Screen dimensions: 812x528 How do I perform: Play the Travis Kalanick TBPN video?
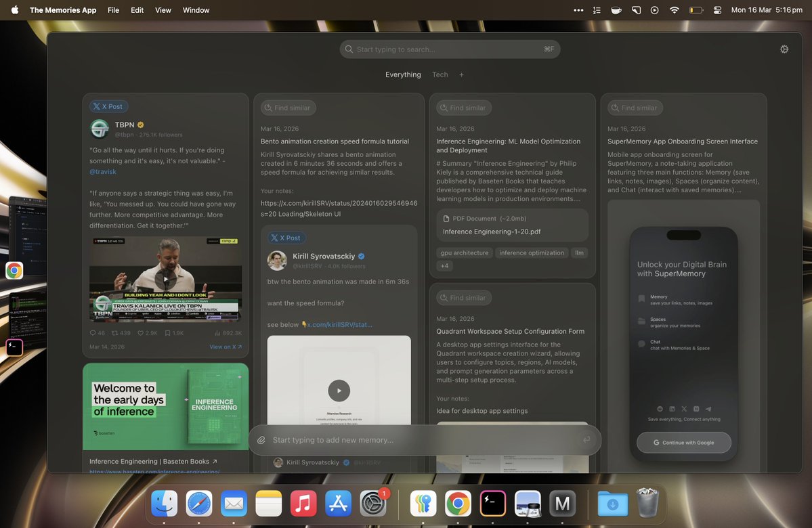pos(165,279)
